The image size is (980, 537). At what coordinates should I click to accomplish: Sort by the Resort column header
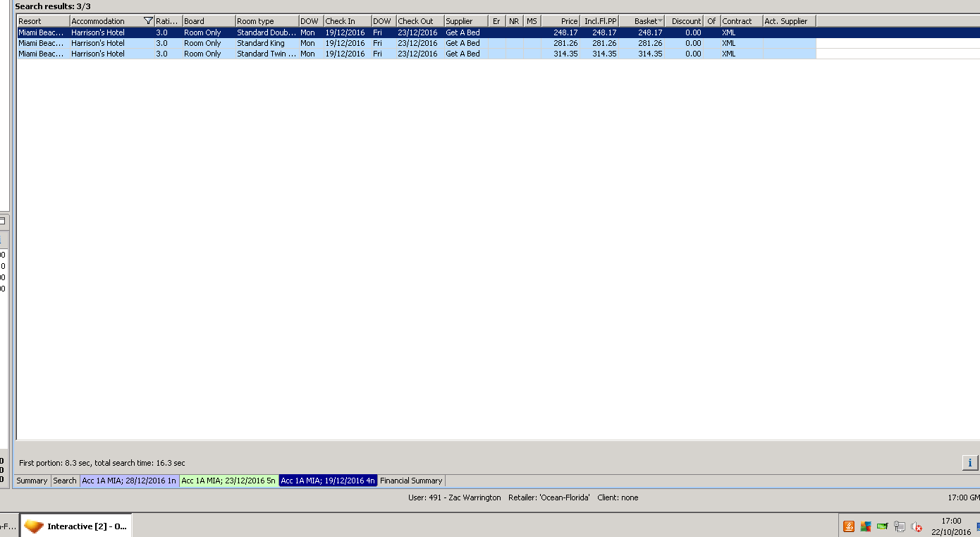coord(43,21)
